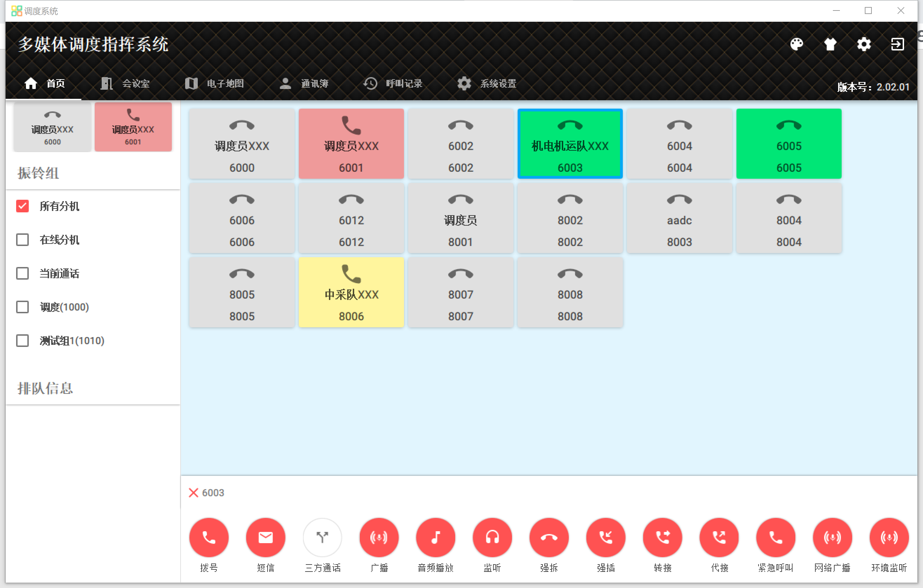Uncheck the 所有分机 checkbox
Screen dimensions: 923x588
tap(22, 206)
